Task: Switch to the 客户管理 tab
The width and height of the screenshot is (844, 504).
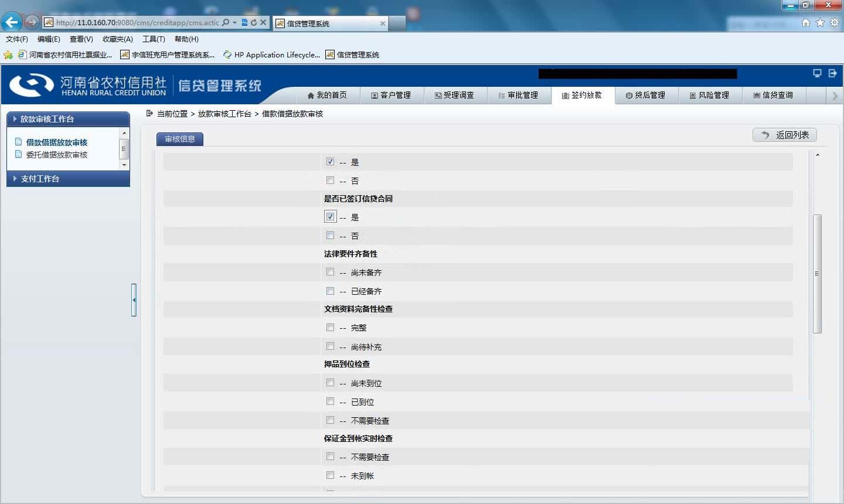Action: click(x=391, y=95)
